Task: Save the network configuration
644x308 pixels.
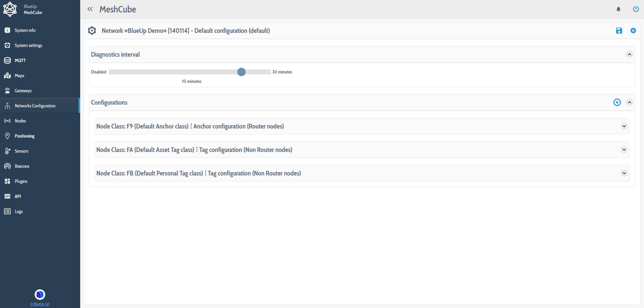Action: (619, 31)
